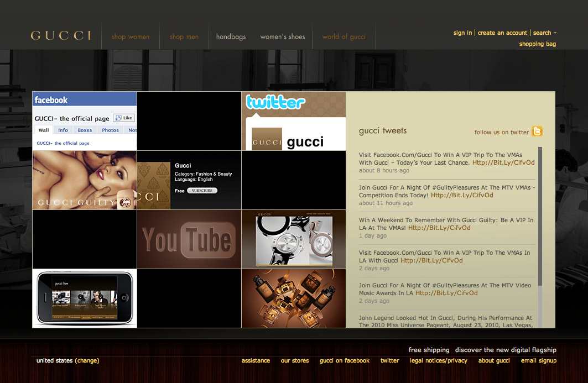This screenshot has width=588, height=383.
Task: Click the GUCCI- the official page title
Action: [72, 118]
